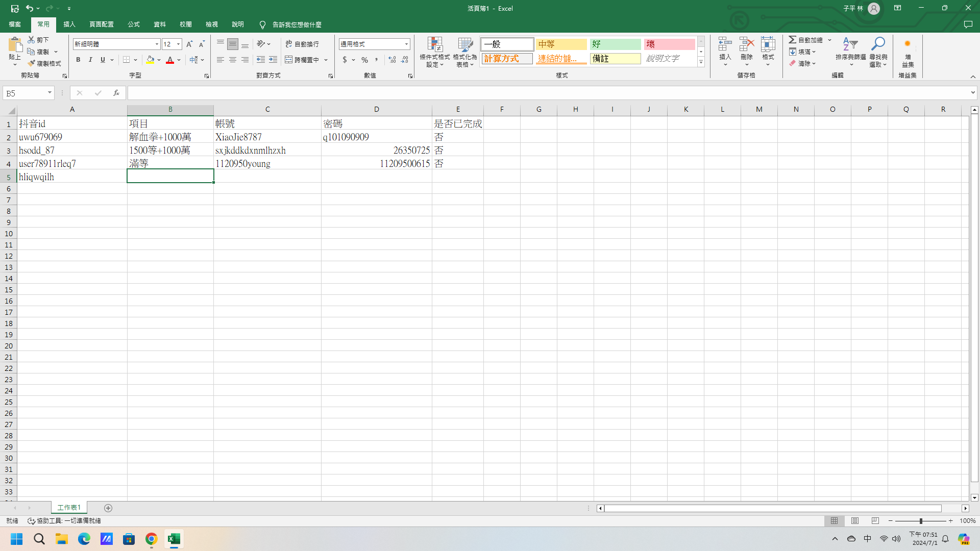Click the Insert cells icon
980x551 pixels.
[725, 44]
